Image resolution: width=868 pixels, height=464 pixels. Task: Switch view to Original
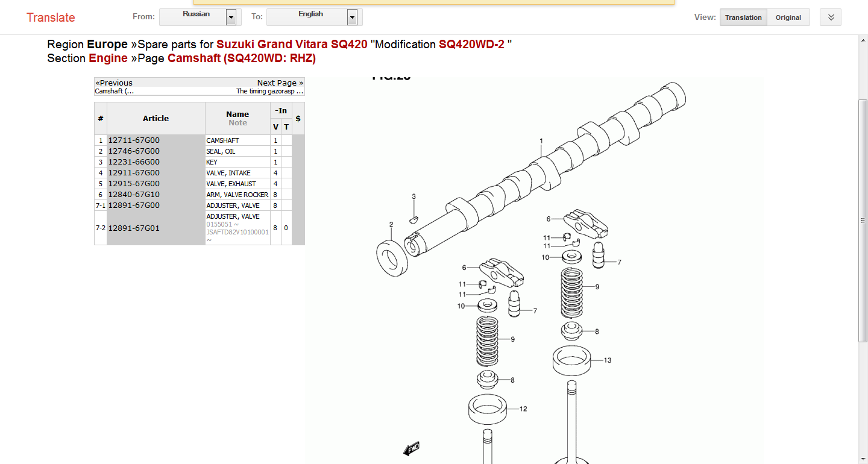(788, 17)
